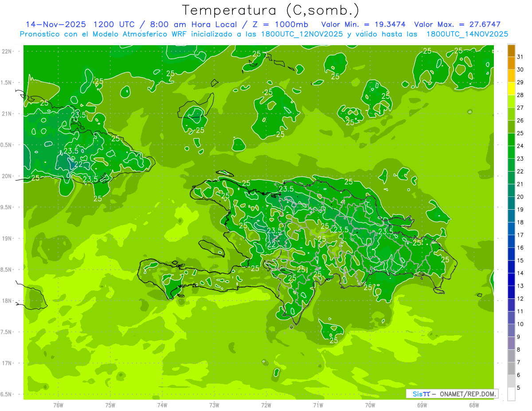Viewport: 532px width, 411px height.
Task: Click the "Valor Max. = 27.6747" readout
Action: [x=457, y=24]
